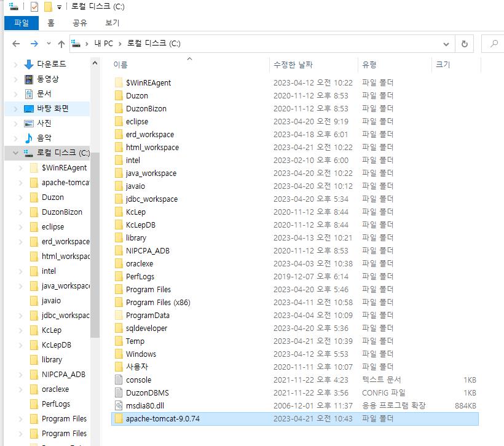The width and height of the screenshot is (504, 446).
Task: Select sqldeveloper folder icon in list
Action: coord(119,328)
